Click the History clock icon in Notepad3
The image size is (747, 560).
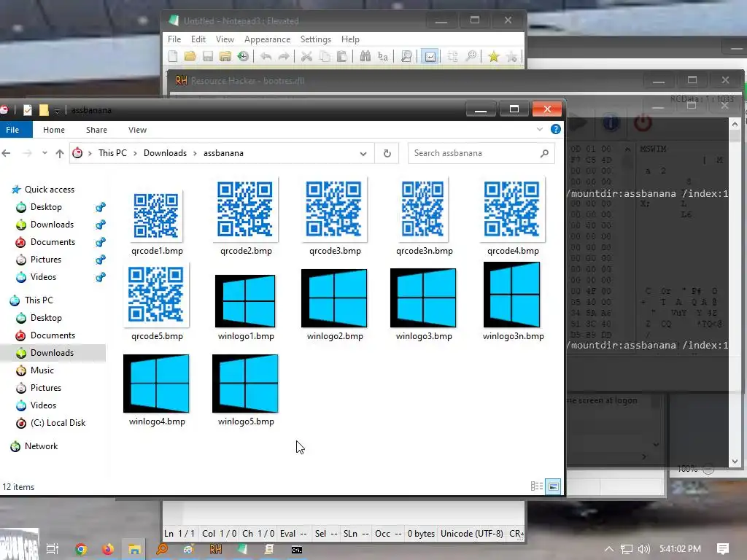[244, 57]
